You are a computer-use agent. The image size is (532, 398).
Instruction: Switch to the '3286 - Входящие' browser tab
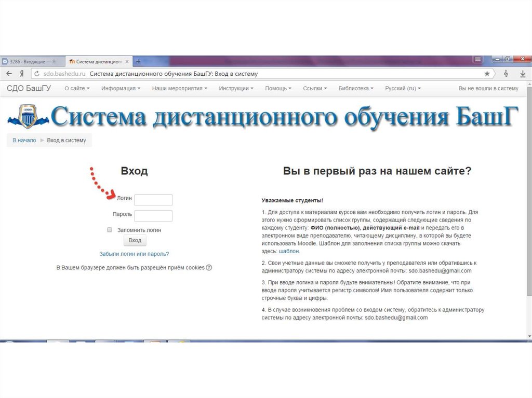[x=33, y=61]
